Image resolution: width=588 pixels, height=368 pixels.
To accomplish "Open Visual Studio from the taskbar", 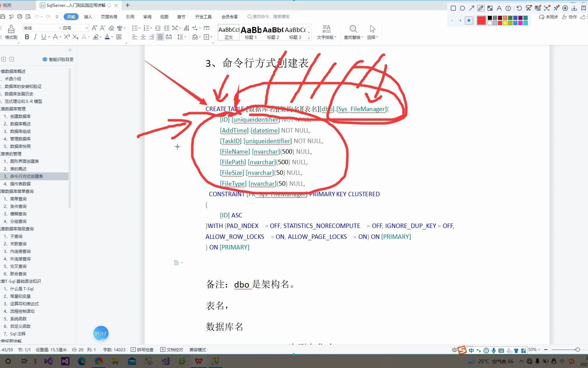I will 48,361.
